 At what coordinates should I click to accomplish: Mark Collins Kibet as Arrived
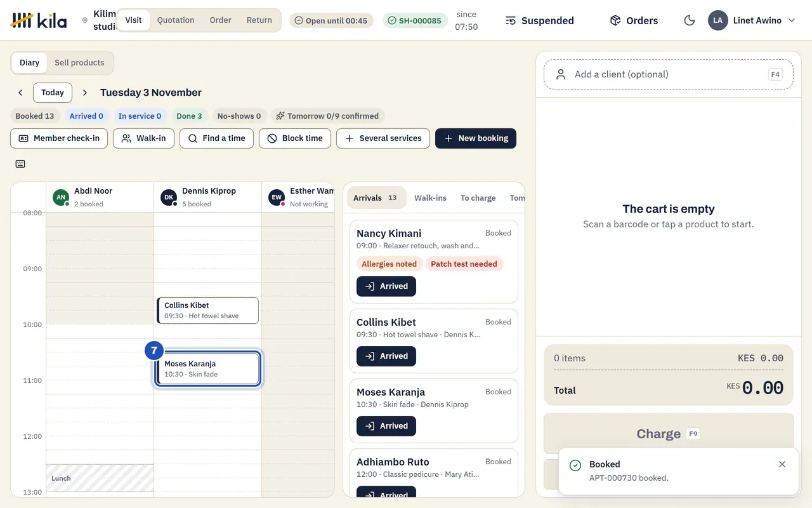coord(386,356)
